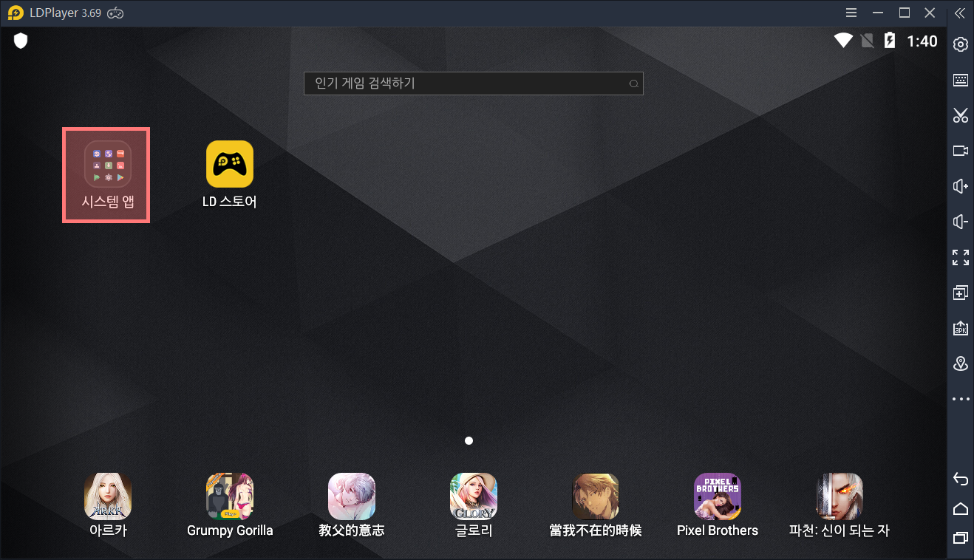Open the keyboard mapping tool
This screenshot has height=560, width=974.
[x=961, y=80]
